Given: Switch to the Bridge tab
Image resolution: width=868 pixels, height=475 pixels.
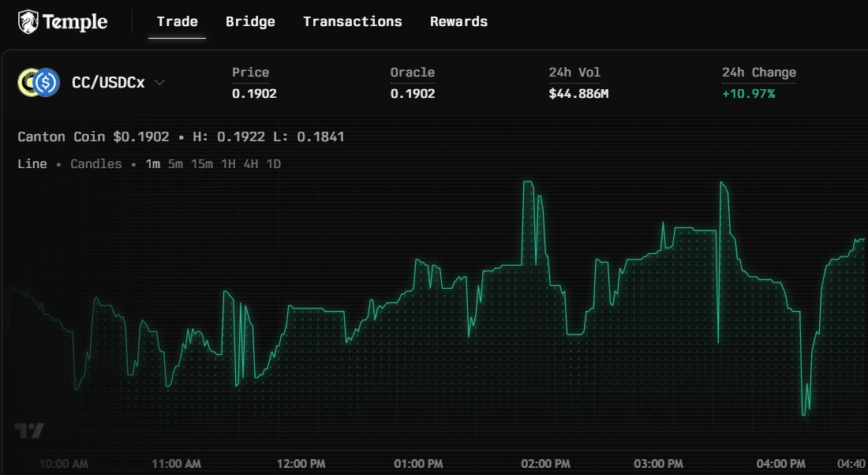Looking at the screenshot, I should pos(250,21).
